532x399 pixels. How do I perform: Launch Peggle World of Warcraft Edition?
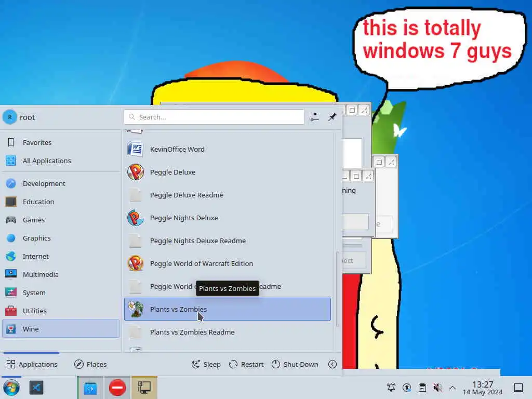click(x=228, y=263)
